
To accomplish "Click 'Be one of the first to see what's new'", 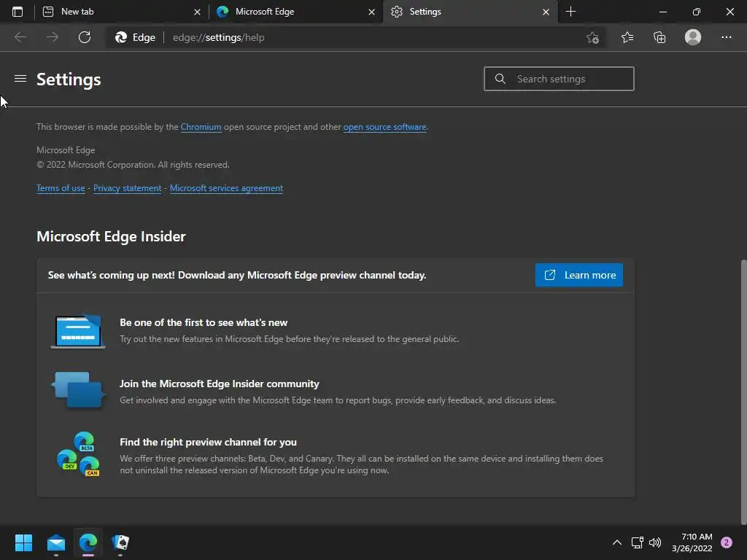I will (x=204, y=322).
